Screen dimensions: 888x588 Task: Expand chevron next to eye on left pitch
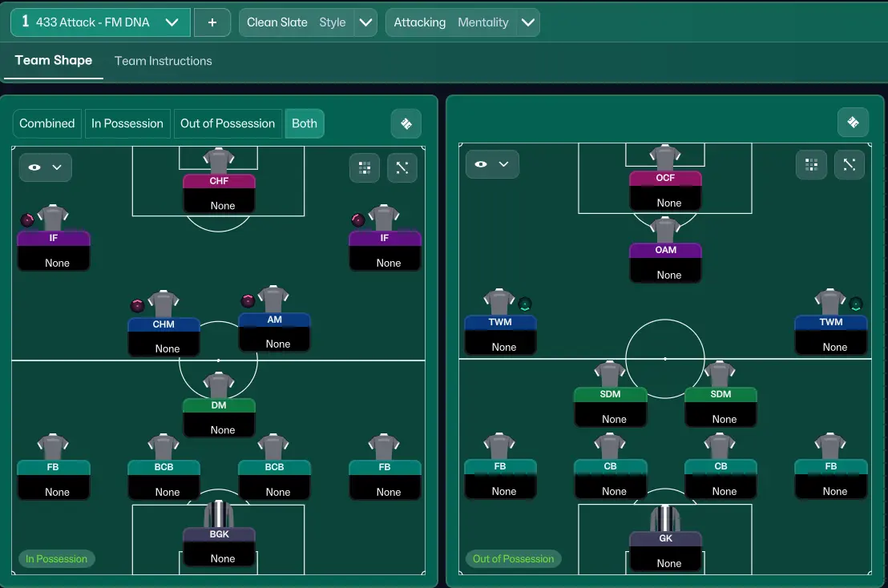click(57, 167)
